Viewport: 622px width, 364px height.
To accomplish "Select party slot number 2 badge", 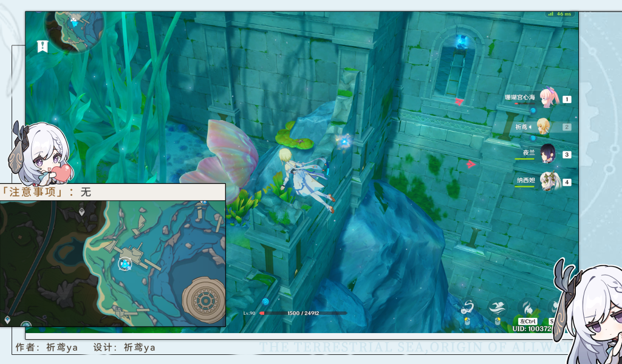I will [567, 127].
